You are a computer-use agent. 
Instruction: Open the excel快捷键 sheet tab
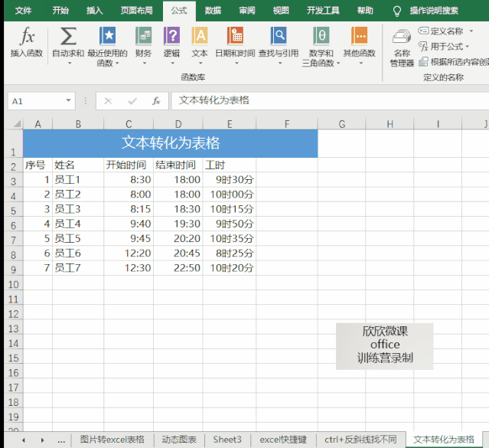(283, 440)
